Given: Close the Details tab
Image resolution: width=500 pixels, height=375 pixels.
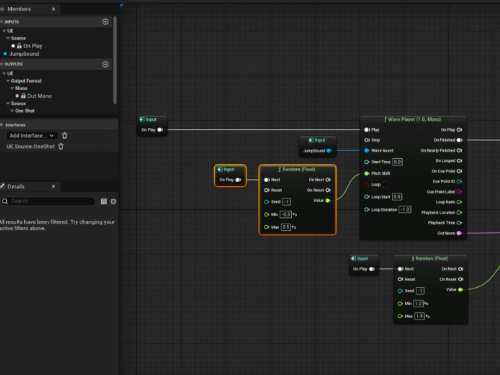Looking at the screenshot, I should pyautogui.click(x=53, y=187).
